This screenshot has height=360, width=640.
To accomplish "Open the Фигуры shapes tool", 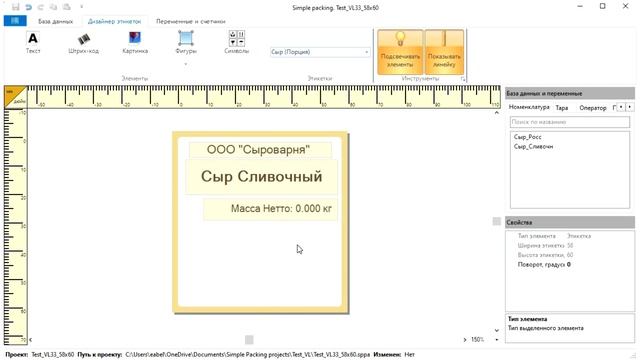I will click(186, 42).
